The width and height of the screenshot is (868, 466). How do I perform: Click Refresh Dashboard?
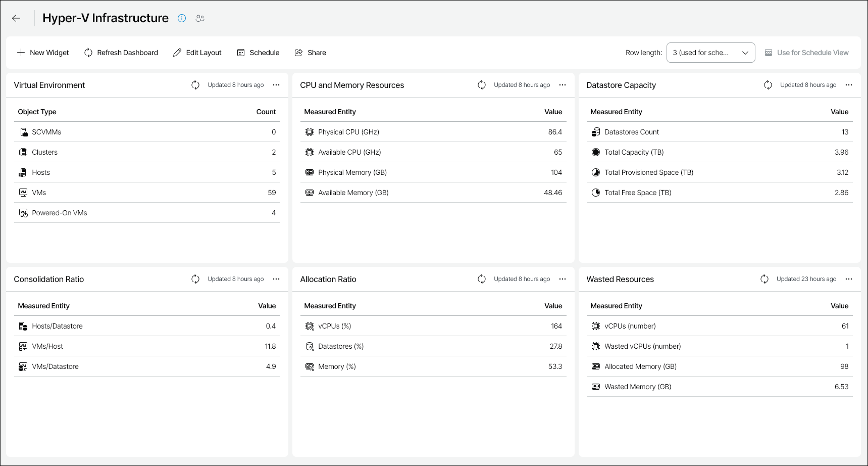pyautogui.click(x=121, y=53)
